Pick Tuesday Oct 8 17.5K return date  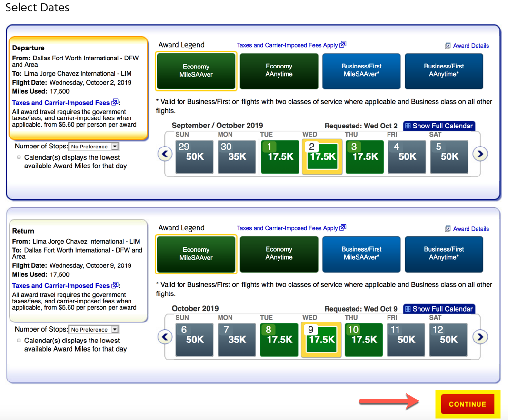click(279, 340)
